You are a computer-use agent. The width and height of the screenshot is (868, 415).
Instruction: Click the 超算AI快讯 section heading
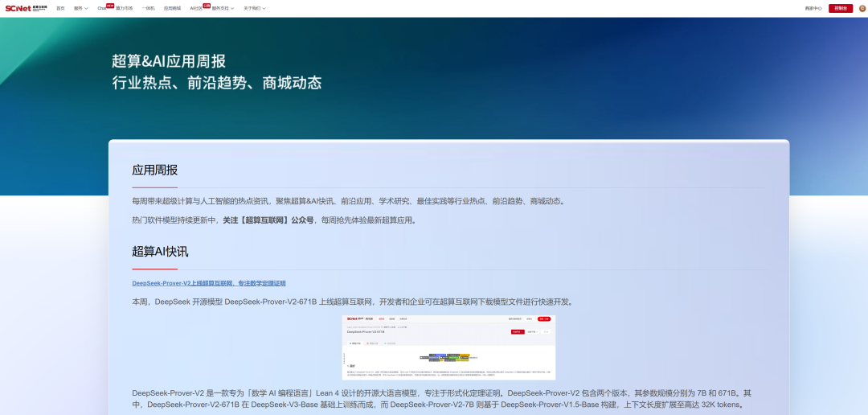coord(160,252)
